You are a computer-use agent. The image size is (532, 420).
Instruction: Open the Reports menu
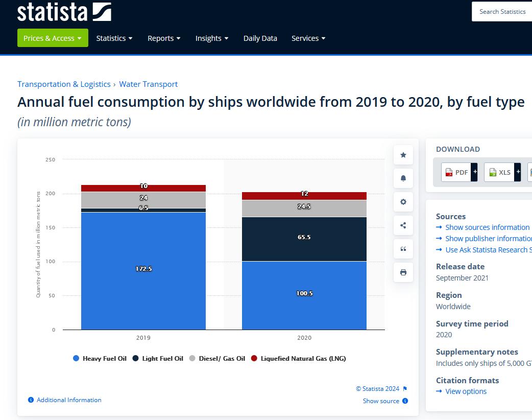tap(164, 38)
